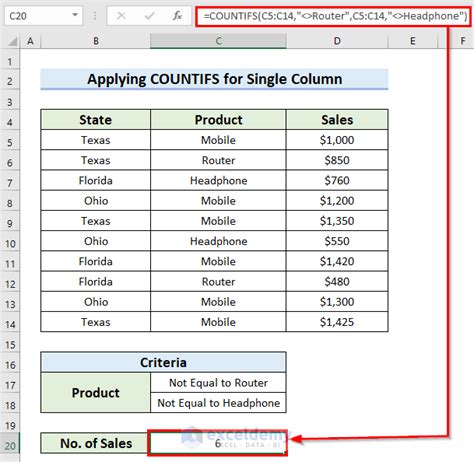Select the Not Equal to Headphone cell
474x462 pixels.
218,403
